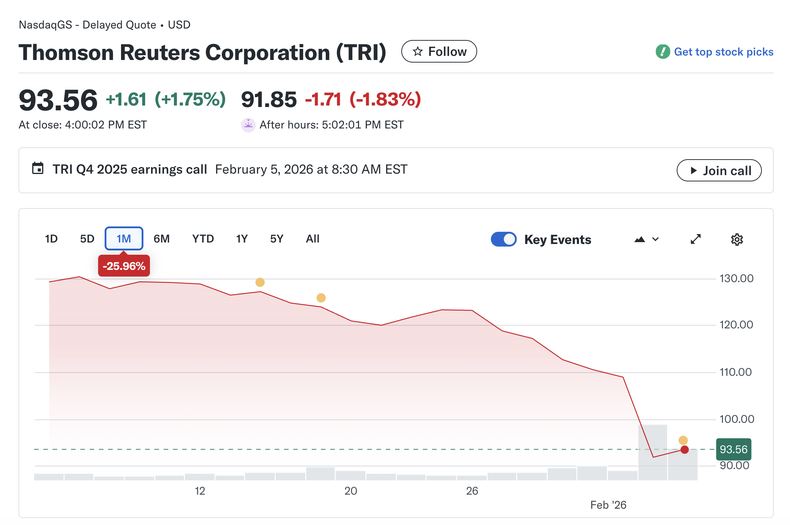Click the 120.00 axis label
Viewport: 790px width, 525px height.
pyautogui.click(x=736, y=324)
